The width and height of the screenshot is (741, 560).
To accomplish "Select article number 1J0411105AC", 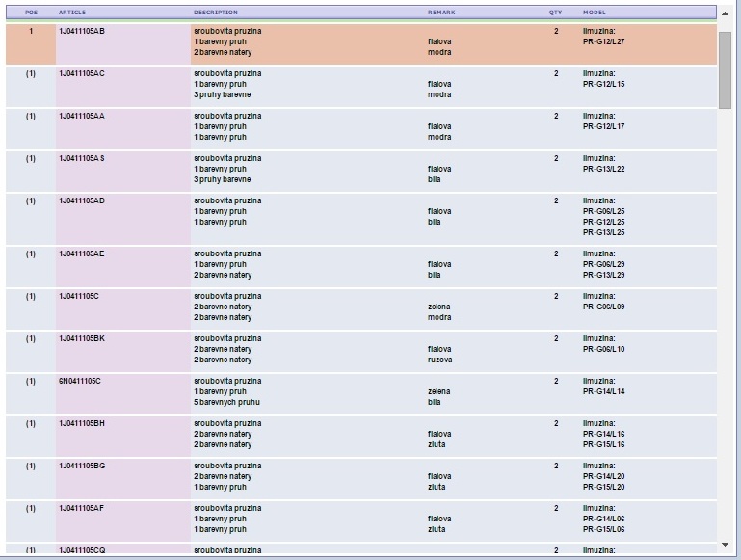I will pyautogui.click(x=82, y=73).
